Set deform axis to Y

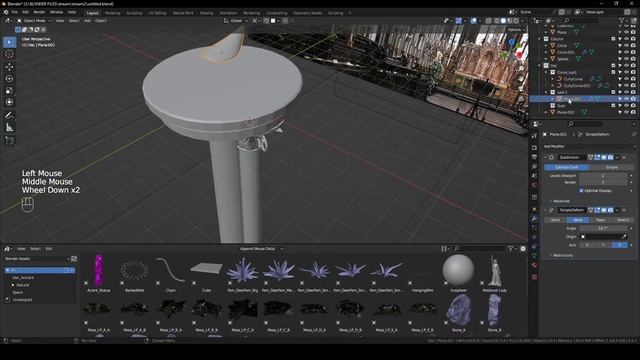coord(603,245)
